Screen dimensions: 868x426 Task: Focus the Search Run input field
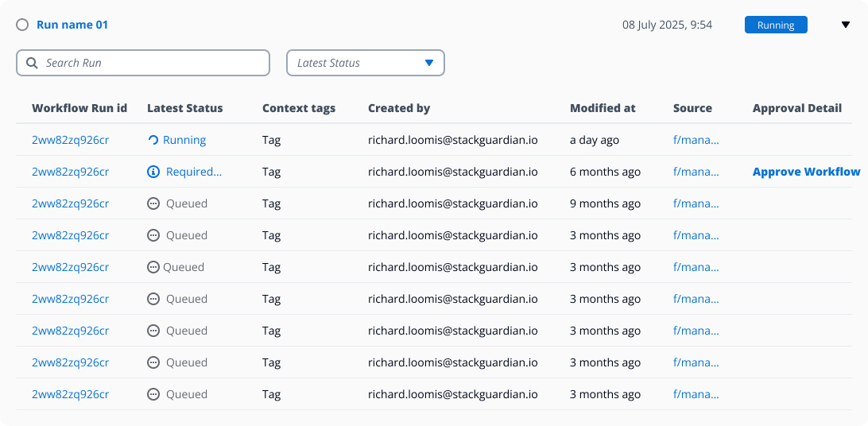(151, 63)
